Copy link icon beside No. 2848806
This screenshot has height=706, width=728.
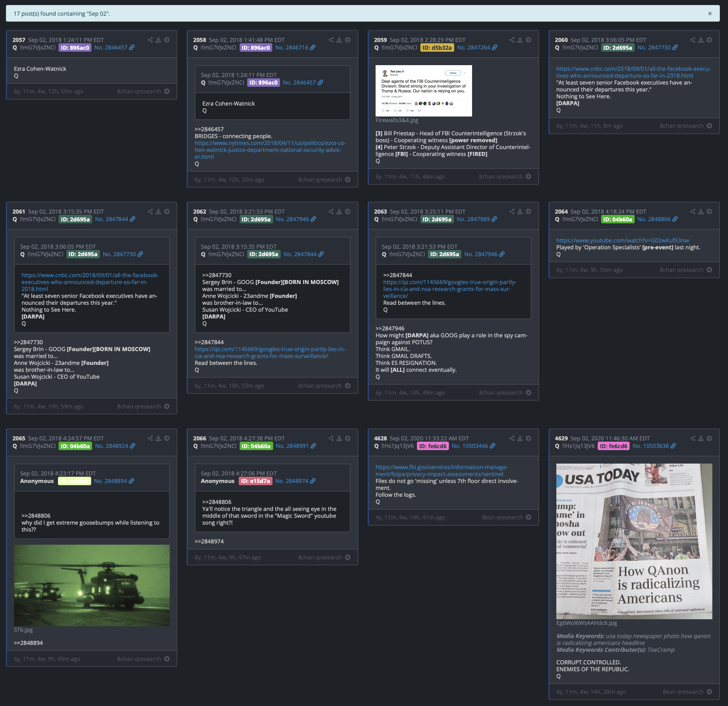[x=675, y=219]
